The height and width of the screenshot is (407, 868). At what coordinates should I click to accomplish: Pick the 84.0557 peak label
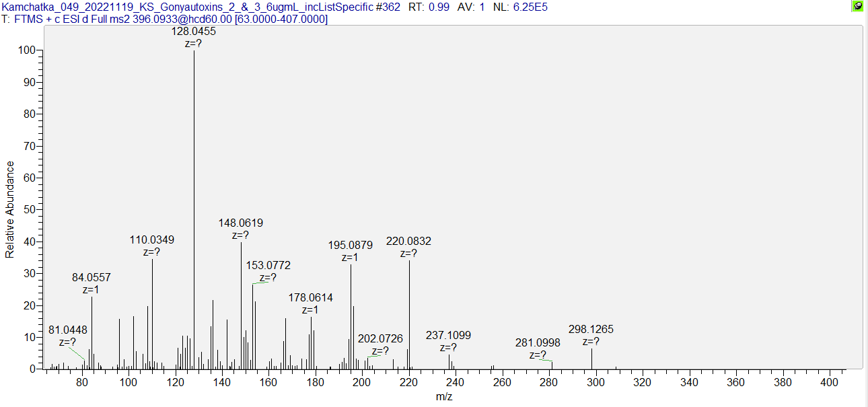pos(92,277)
